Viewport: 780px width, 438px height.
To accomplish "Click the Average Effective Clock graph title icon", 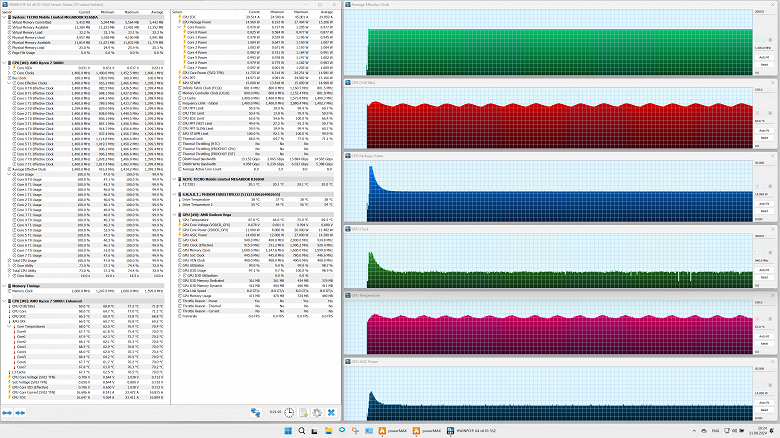I will point(346,5).
